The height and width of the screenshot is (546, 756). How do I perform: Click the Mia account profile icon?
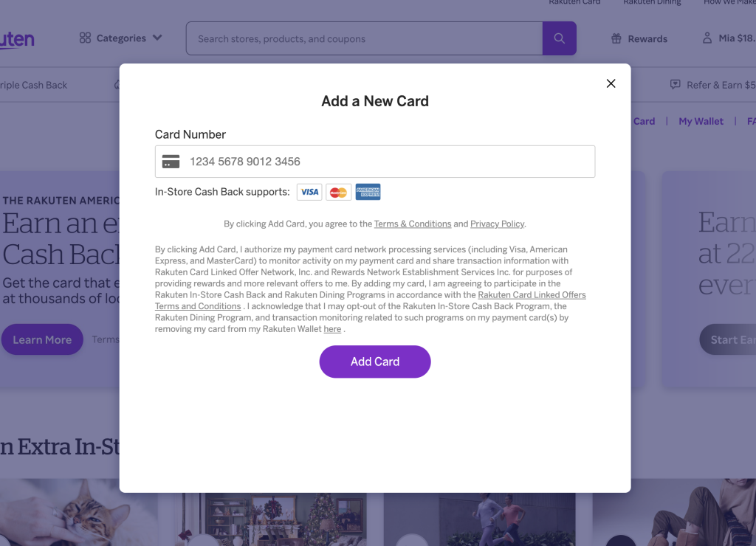click(707, 38)
